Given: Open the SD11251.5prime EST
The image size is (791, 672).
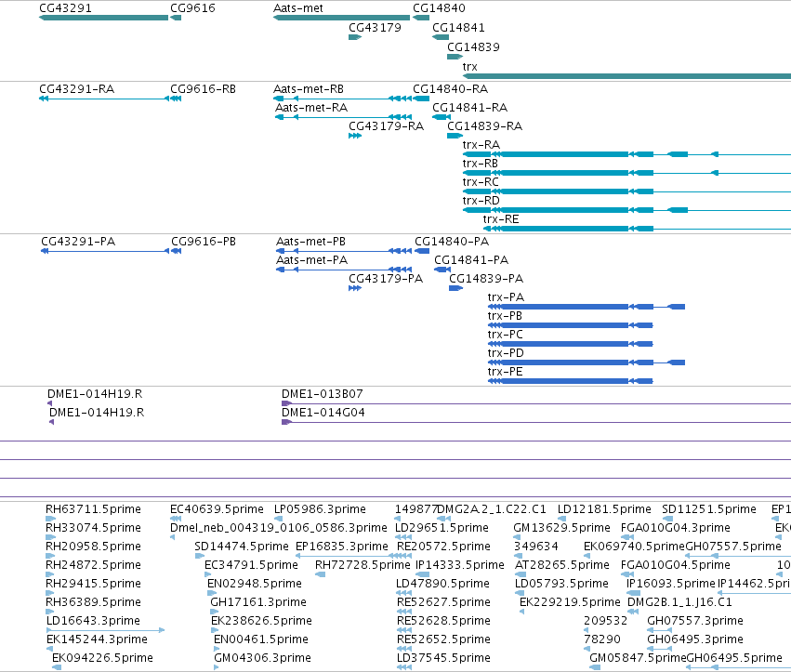Looking at the screenshot, I should click(x=666, y=519).
